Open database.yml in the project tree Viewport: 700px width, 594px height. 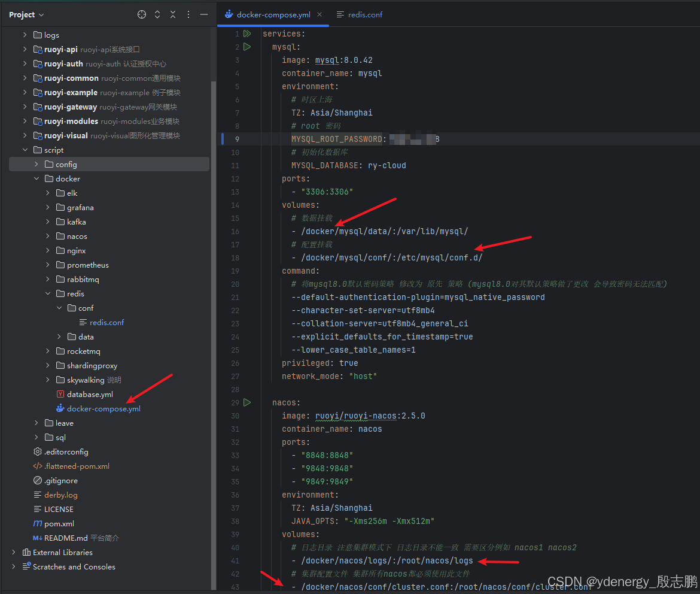click(90, 394)
